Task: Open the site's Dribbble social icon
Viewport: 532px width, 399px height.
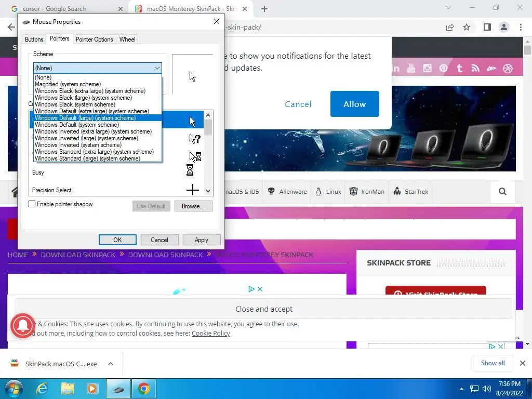Action: pyautogui.click(x=508, y=68)
